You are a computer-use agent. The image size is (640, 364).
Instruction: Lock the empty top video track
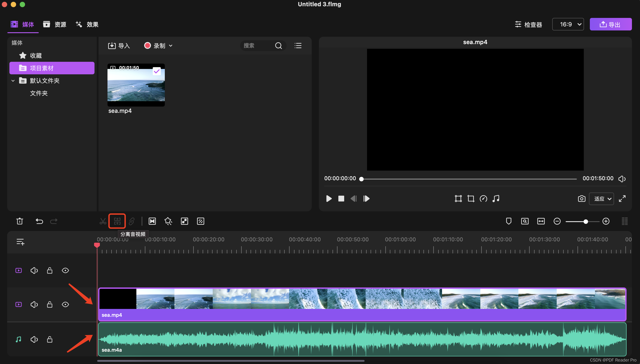coord(50,270)
